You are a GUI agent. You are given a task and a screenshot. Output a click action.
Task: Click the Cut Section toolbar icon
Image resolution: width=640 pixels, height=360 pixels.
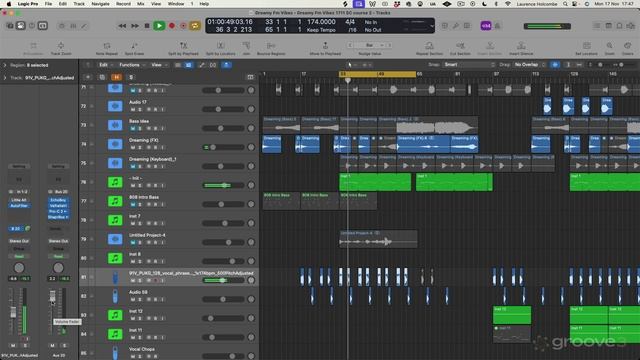(x=460, y=46)
